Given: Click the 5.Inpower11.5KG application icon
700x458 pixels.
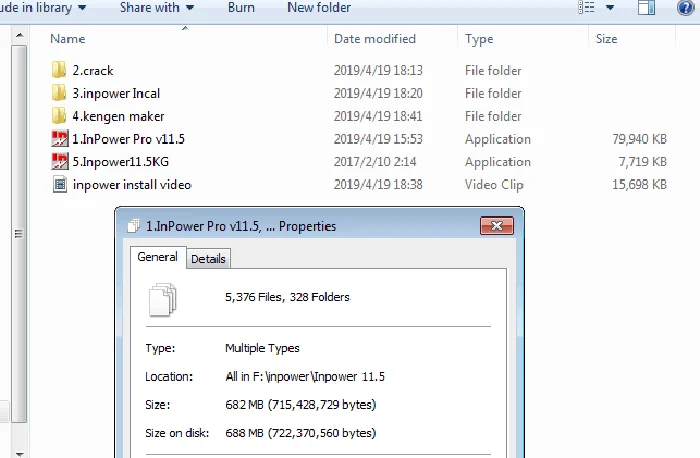Looking at the screenshot, I should pyautogui.click(x=60, y=162).
